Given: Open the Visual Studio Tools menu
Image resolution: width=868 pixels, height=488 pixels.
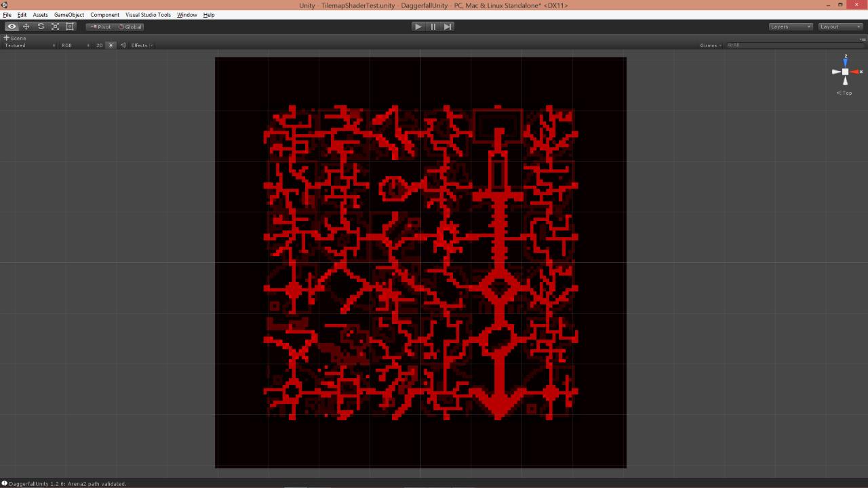Looking at the screenshot, I should [x=148, y=15].
